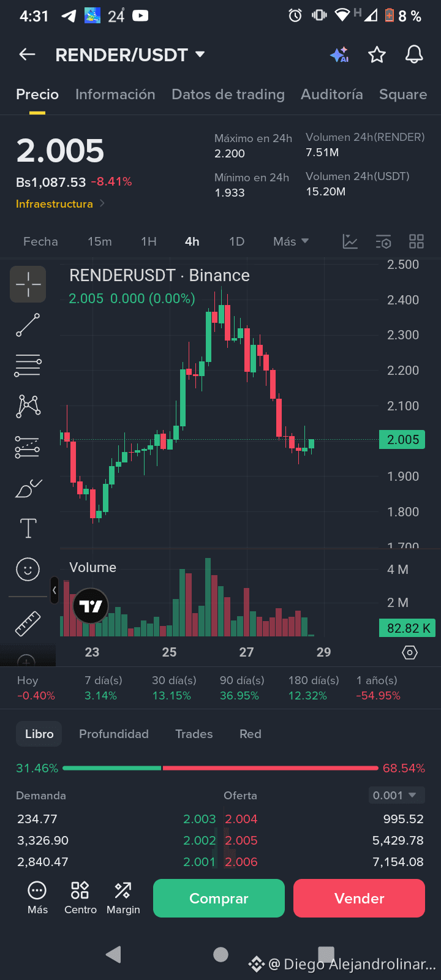The height and width of the screenshot is (980, 441).
Task: Expand the Infraestructura category chevron
Action: (102, 203)
